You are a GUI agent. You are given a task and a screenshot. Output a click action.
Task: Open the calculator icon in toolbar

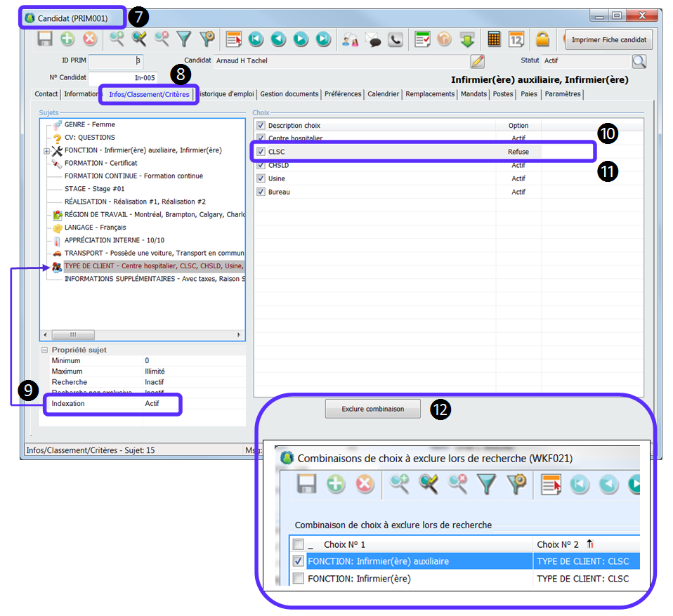(494, 39)
